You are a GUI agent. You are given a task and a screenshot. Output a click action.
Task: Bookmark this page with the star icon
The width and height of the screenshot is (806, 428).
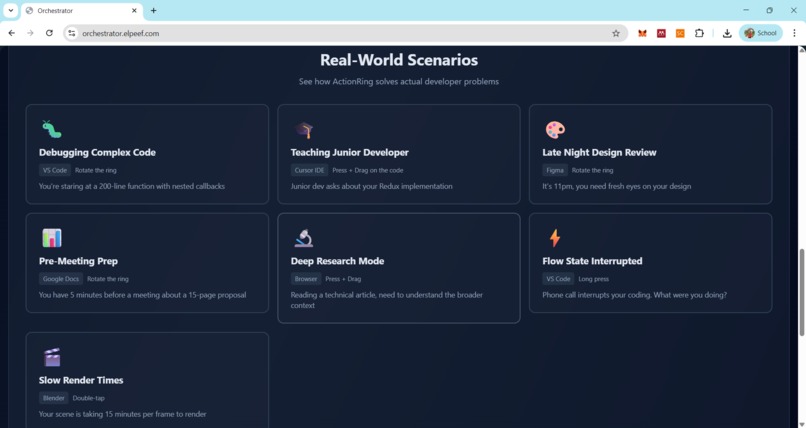pos(616,33)
